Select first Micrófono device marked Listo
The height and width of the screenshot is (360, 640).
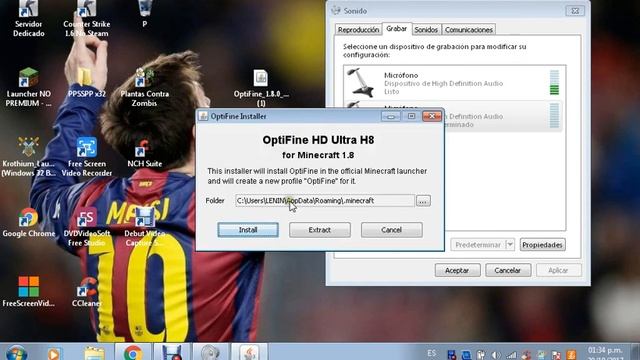click(x=454, y=83)
